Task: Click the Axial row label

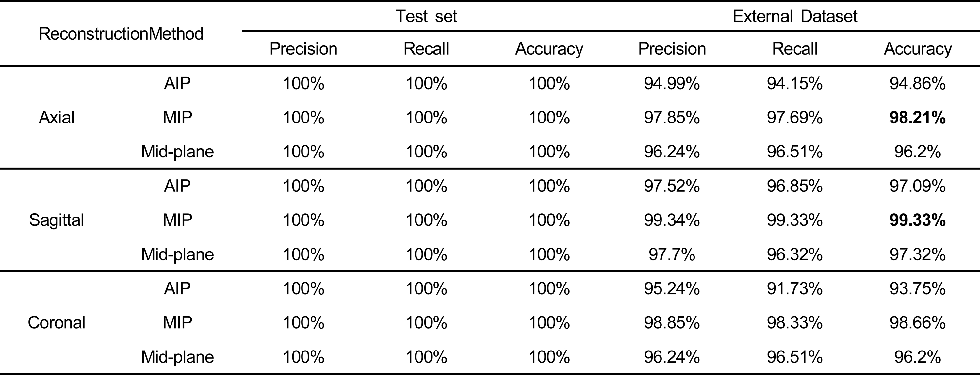Action: (56, 117)
